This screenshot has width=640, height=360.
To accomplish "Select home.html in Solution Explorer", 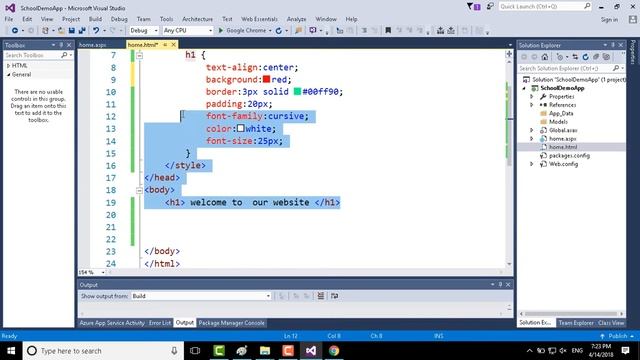I will click(x=562, y=147).
